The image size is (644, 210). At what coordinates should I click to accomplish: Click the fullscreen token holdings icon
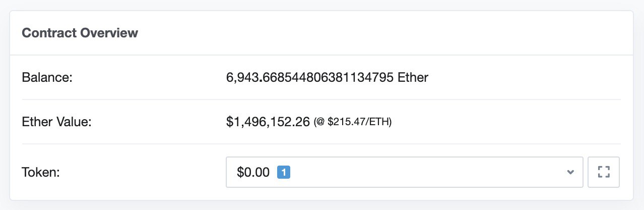[x=603, y=172]
